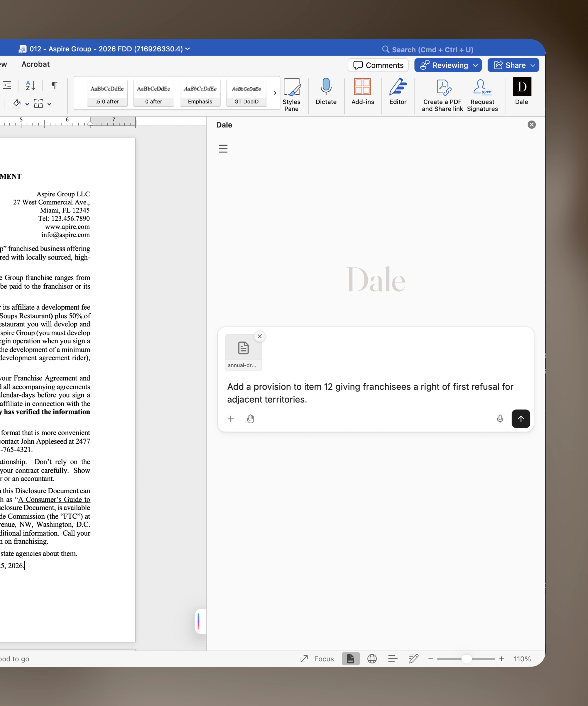Switch to Web Layout view

(372, 658)
